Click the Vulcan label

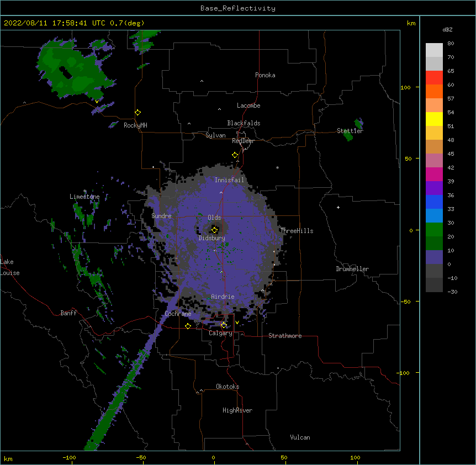pos(300,437)
